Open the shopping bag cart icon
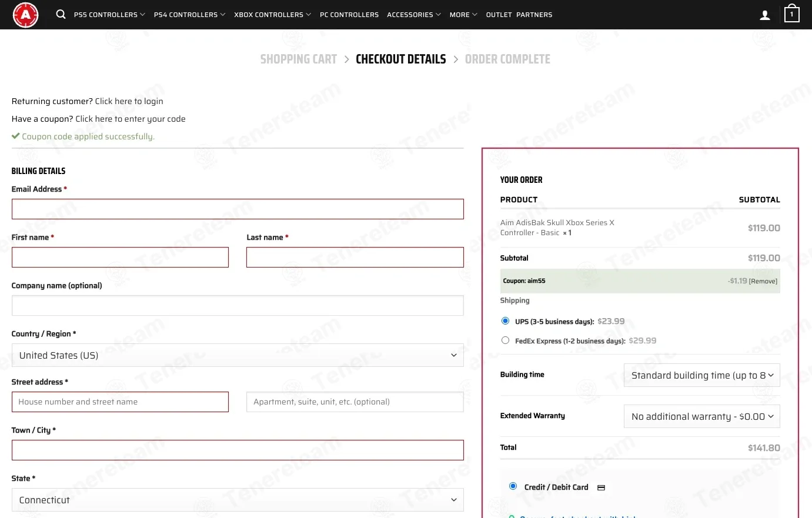812x518 pixels. (791, 14)
